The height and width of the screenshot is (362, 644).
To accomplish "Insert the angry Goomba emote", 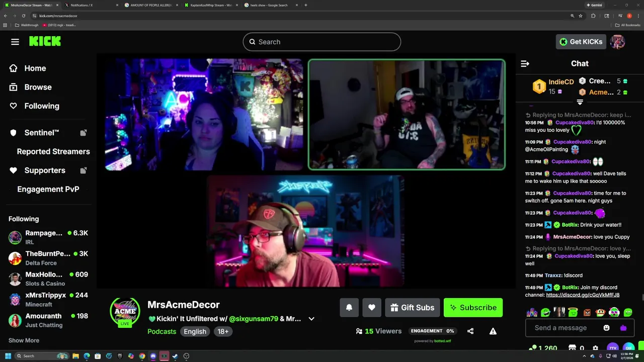I will (587, 312).
